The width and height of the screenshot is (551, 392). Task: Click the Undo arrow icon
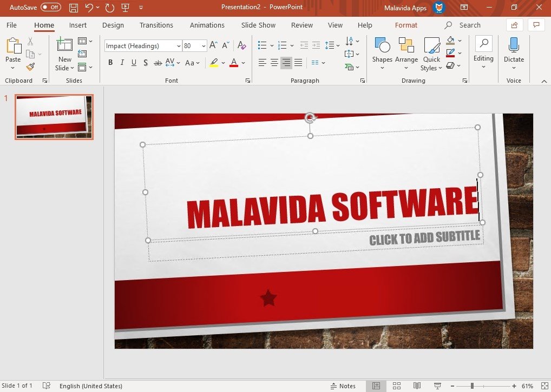[89, 8]
